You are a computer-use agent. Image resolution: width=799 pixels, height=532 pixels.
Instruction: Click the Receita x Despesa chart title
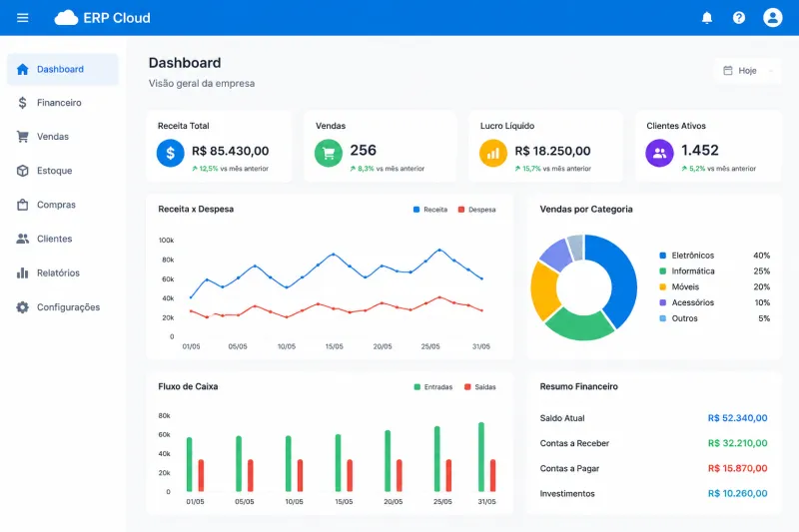coord(196,210)
